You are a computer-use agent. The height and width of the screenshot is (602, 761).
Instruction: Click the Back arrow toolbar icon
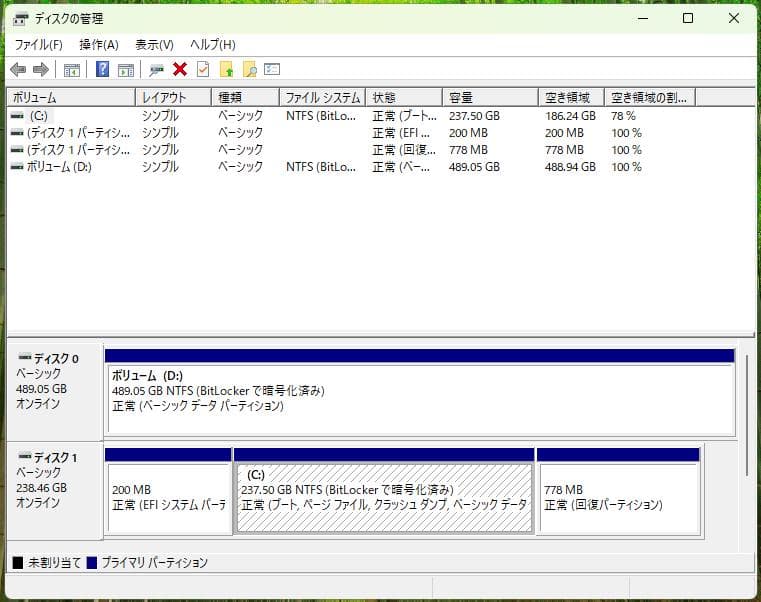pos(18,70)
